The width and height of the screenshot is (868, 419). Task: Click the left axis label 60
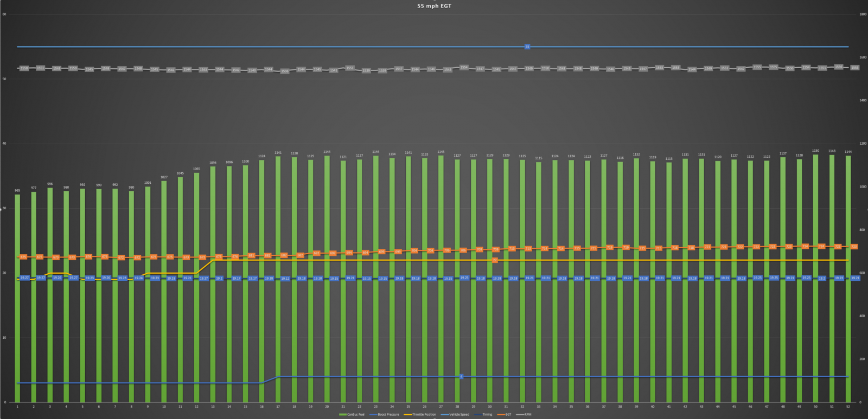[4, 15]
